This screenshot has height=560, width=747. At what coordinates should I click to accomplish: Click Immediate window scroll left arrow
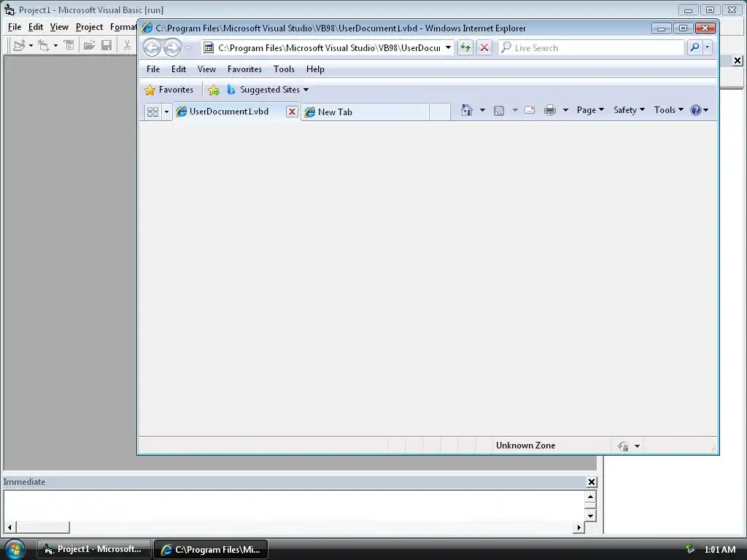tap(9, 528)
